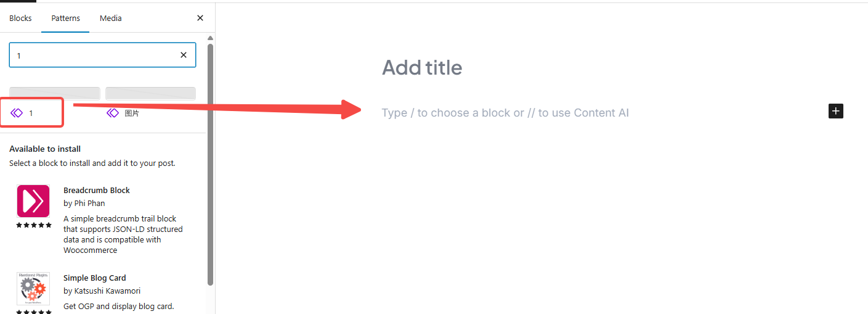Viewport: 868px width, 314px height.
Task: Click the inserter scrollbar up arrow
Action: coord(210,38)
